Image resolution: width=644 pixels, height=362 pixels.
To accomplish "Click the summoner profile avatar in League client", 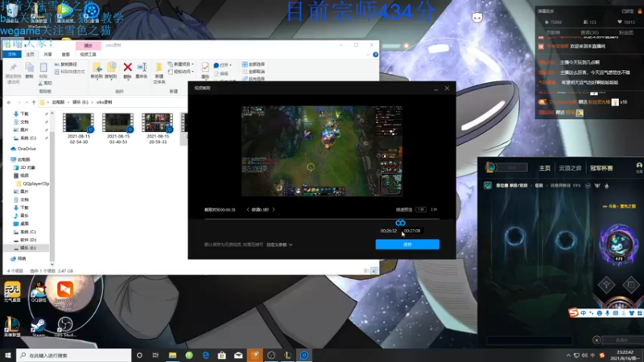I will pyautogui.click(x=618, y=244).
